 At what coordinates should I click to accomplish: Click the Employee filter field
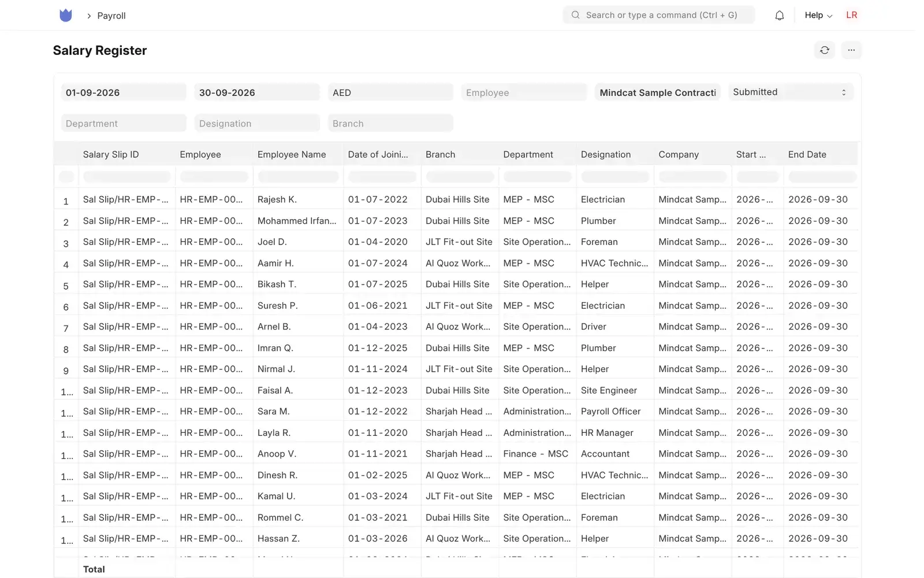[x=524, y=92]
